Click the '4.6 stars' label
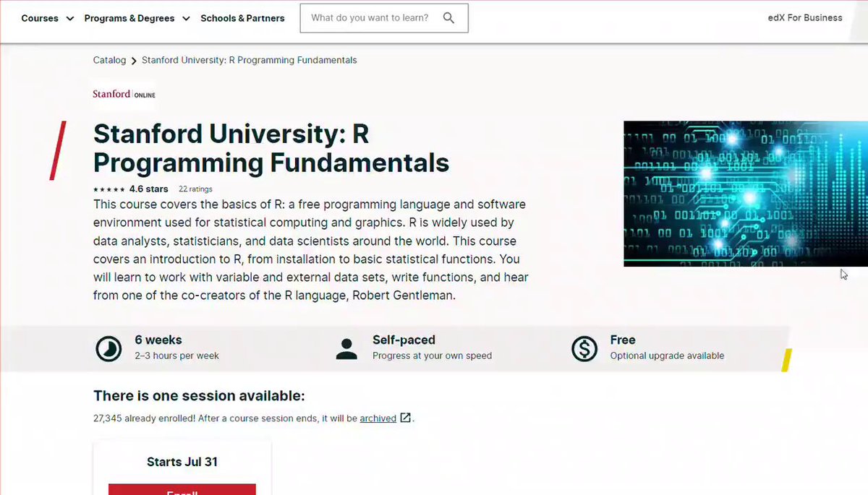Screen dimensions: 868x495 (x=148, y=189)
